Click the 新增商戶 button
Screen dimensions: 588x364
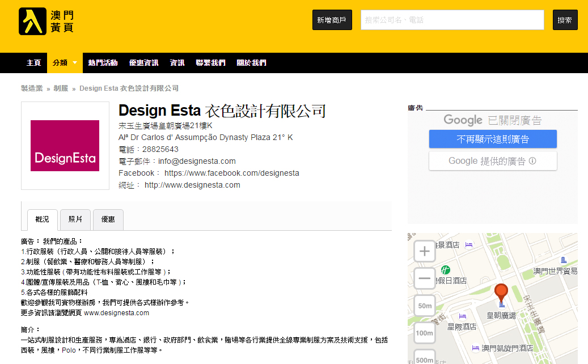coord(332,20)
